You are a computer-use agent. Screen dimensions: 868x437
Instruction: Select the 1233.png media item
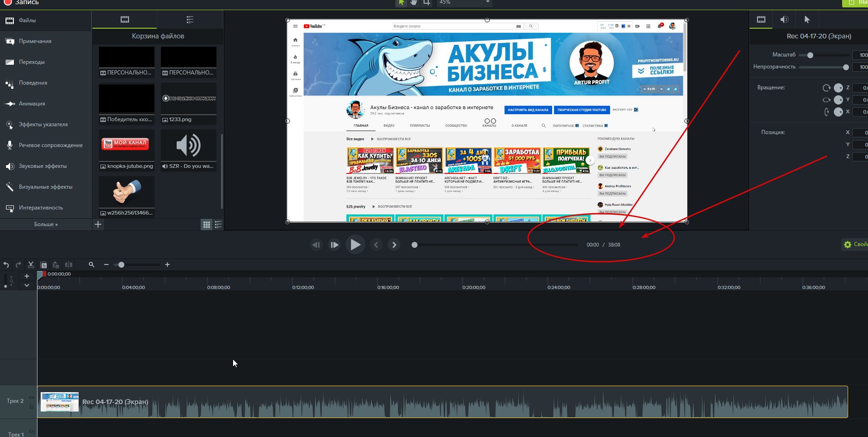tap(189, 103)
